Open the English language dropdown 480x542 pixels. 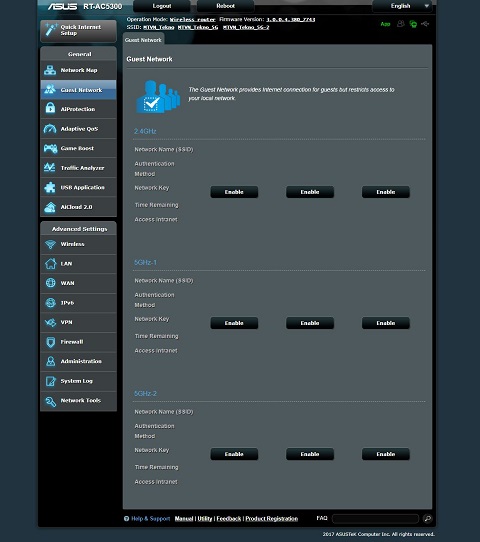(404, 6)
